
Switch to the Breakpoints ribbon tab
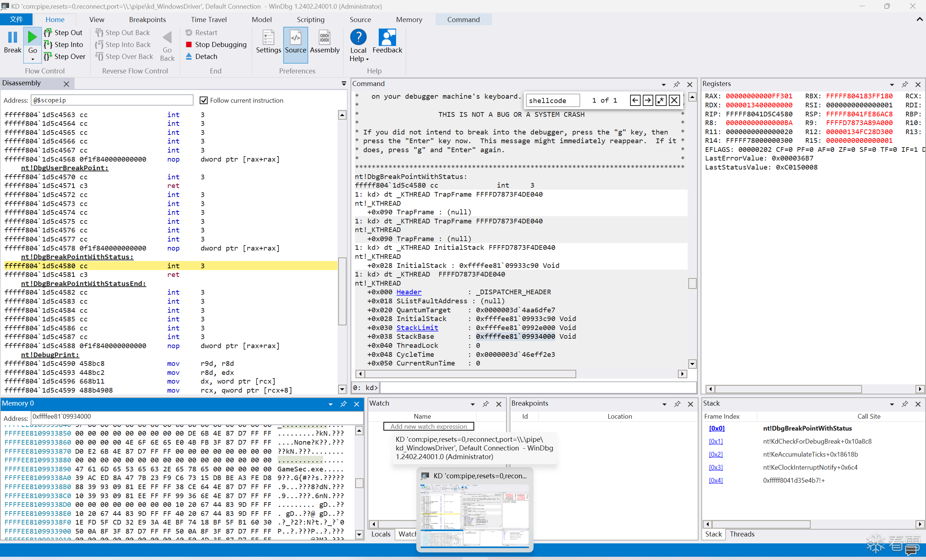147,20
